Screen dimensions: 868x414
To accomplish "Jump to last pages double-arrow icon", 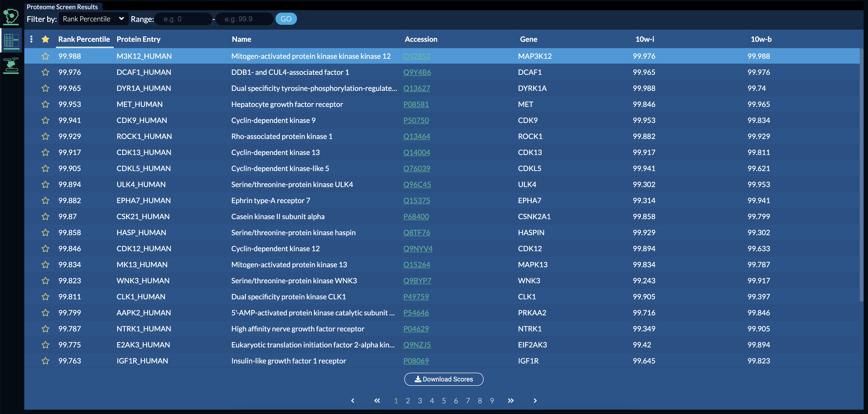I will click(511, 401).
